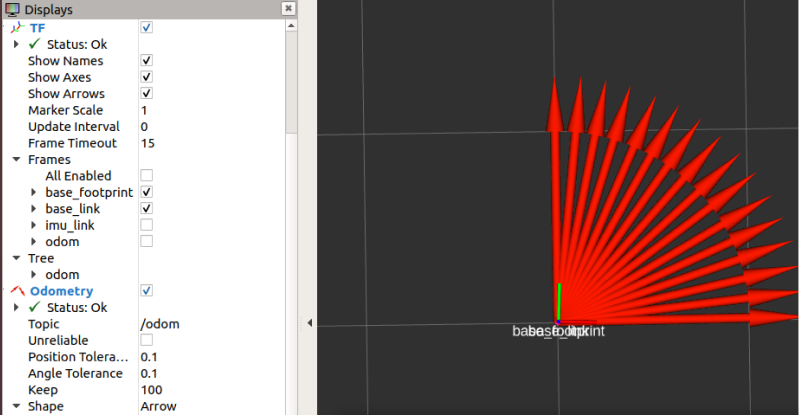This screenshot has height=415, width=799.
Task: Toggle the TF display checkbox
Action: pos(146,27)
